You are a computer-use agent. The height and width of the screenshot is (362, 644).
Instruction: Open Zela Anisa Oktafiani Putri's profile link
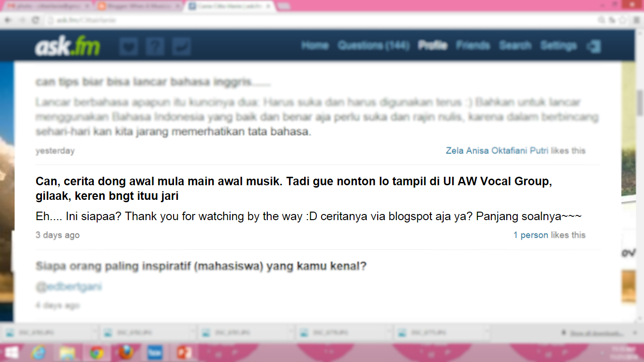497,151
